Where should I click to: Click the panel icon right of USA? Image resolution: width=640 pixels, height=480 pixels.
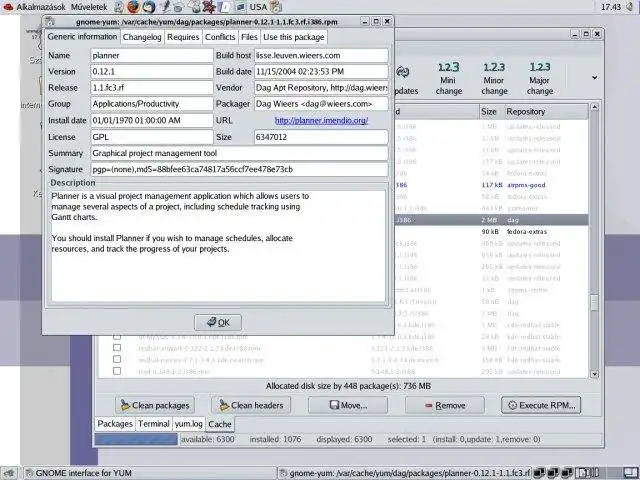(x=277, y=7)
